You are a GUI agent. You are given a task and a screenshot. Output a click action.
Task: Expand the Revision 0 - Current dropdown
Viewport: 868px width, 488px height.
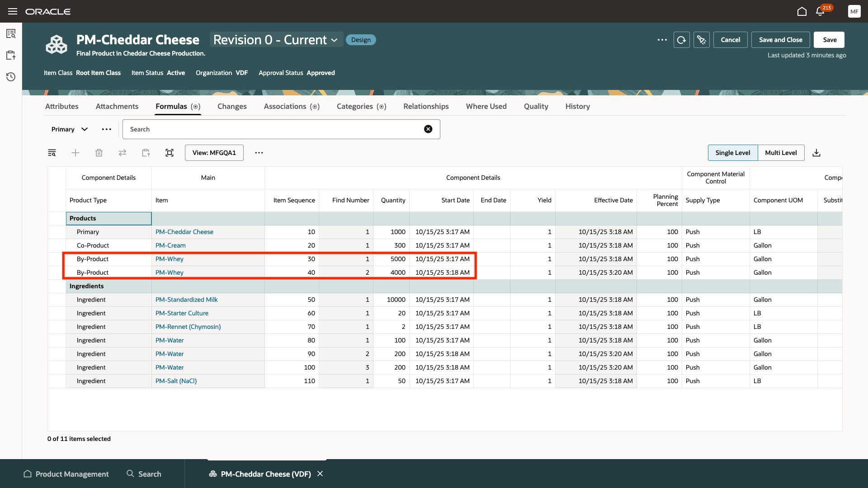click(x=276, y=40)
